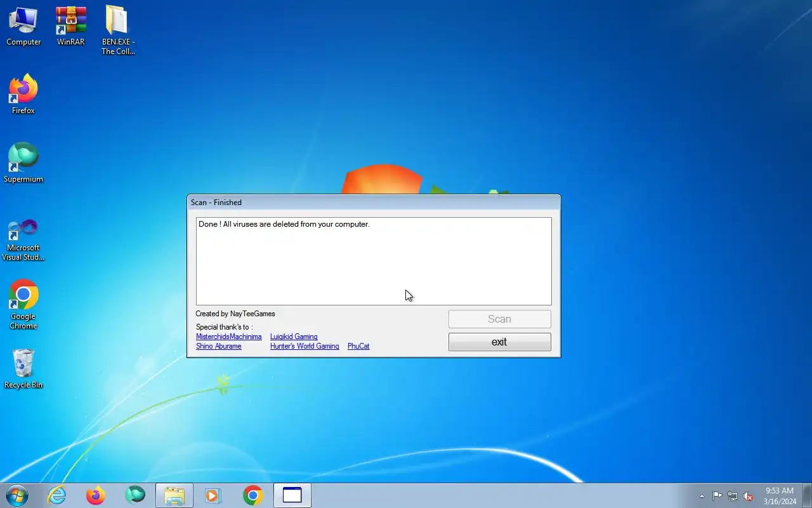Screen dimensions: 812x508
Task: Open the Luigikid Gaming link
Action: [x=294, y=337]
